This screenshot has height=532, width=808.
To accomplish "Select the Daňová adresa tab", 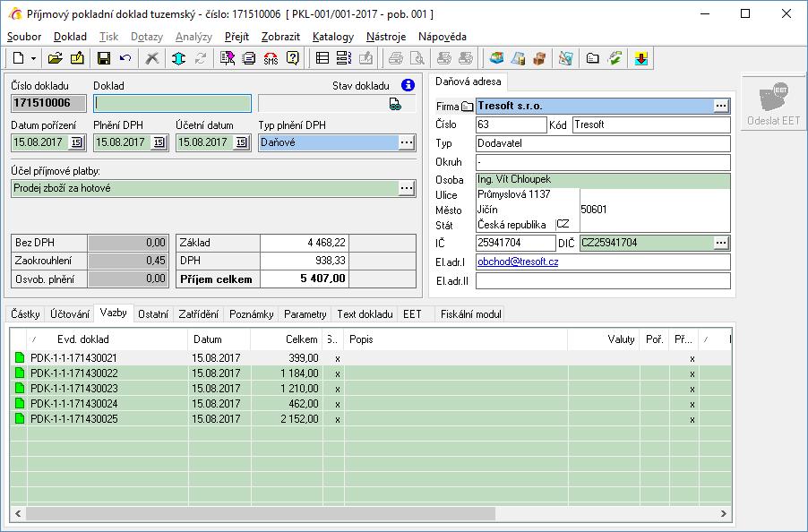I will 468,82.
